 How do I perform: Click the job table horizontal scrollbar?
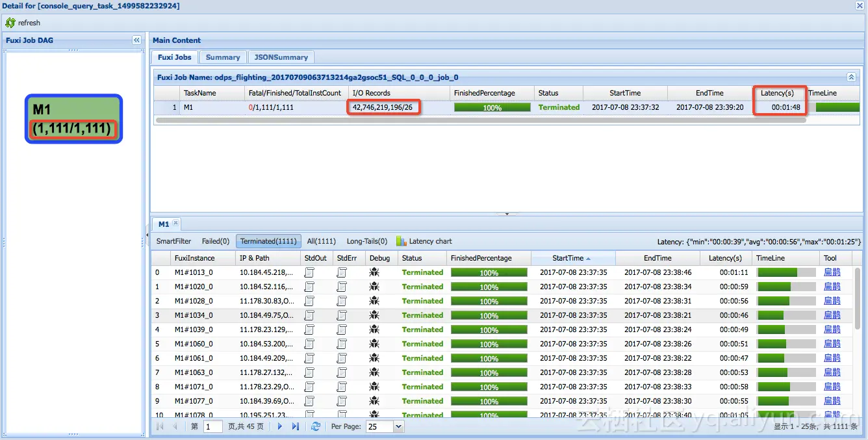pos(481,120)
